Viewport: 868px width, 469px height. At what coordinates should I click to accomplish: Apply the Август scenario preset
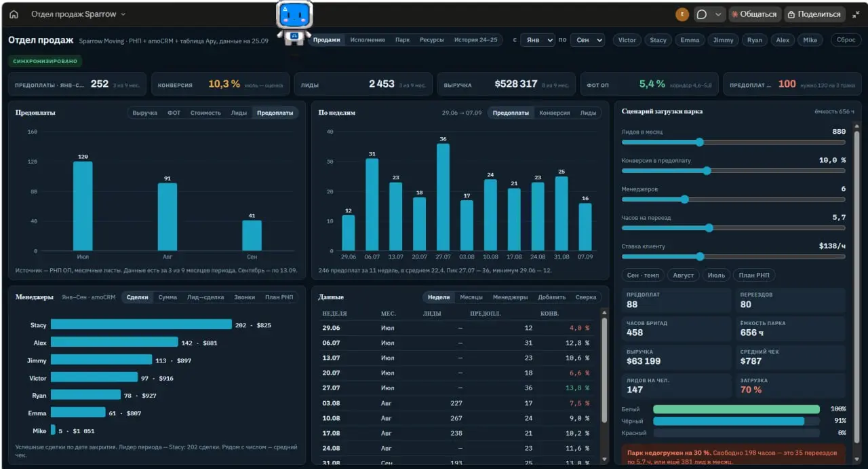[x=682, y=276]
